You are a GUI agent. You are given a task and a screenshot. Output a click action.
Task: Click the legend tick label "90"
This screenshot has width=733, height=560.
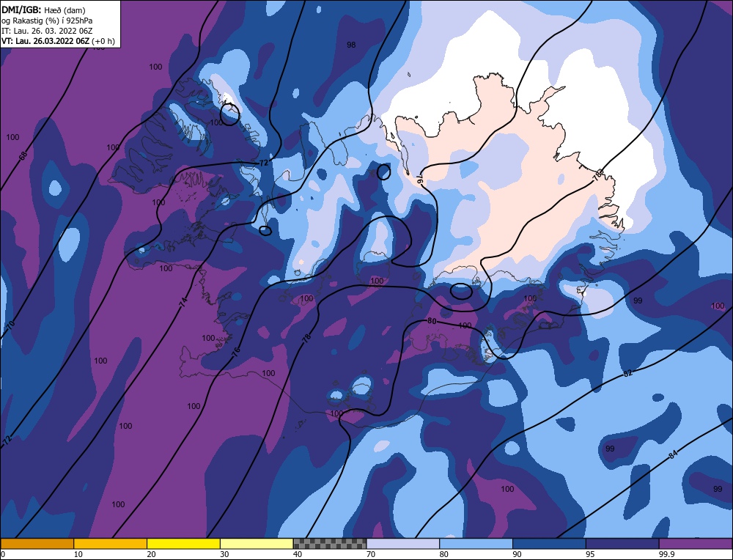517,554
